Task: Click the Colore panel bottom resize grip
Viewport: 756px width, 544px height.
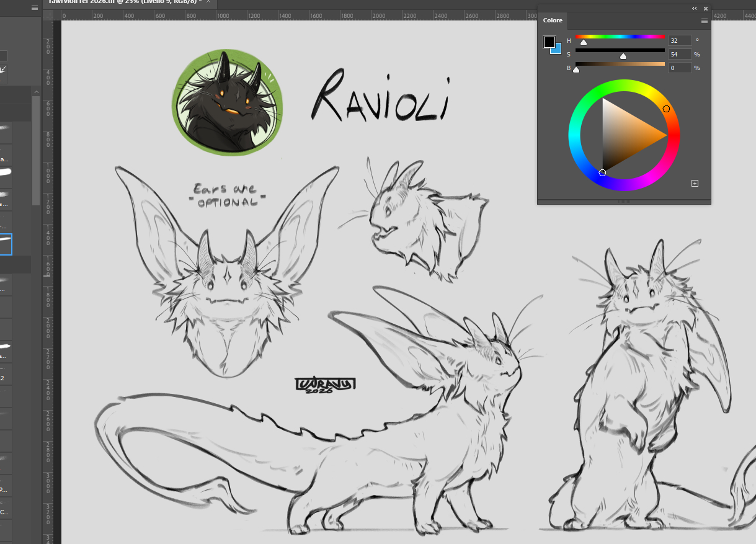Action: (624, 202)
